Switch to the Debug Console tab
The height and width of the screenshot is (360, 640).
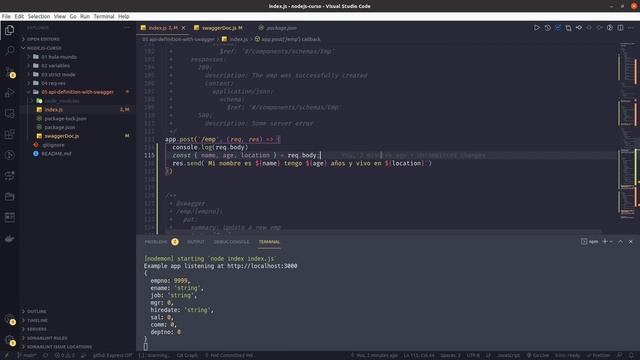[x=231, y=242]
